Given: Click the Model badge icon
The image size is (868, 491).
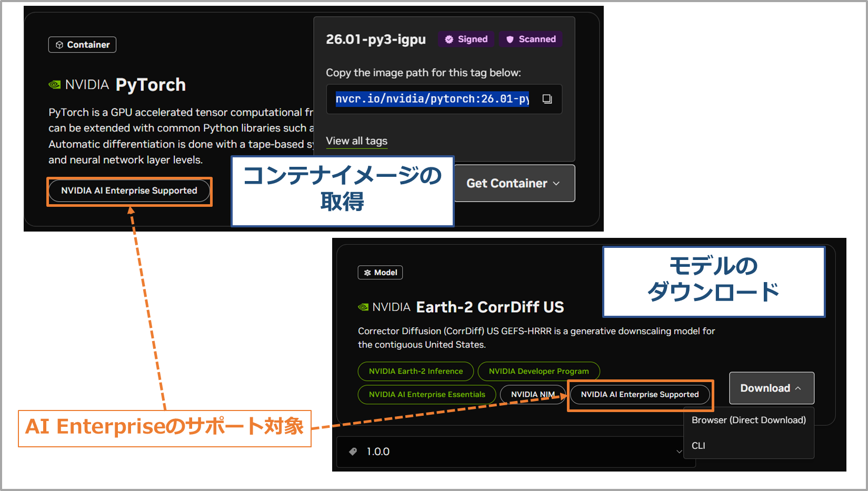Looking at the screenshot, I should (367, 273).
